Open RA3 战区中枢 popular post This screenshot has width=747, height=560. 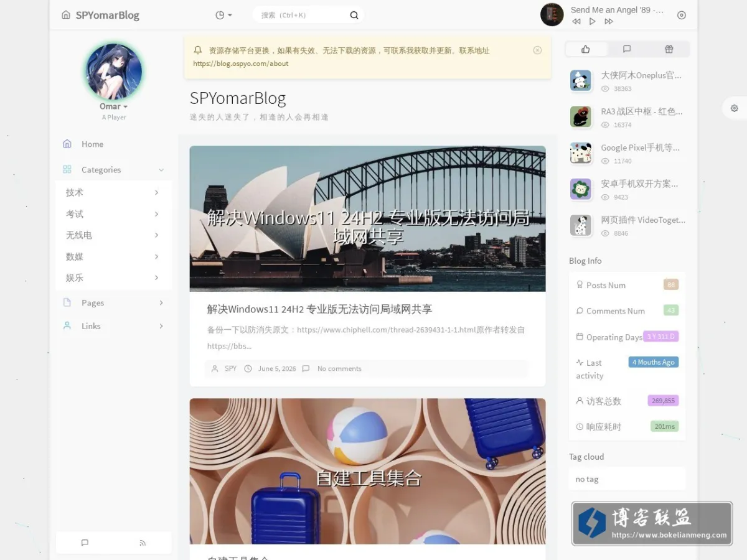[642, 111]
